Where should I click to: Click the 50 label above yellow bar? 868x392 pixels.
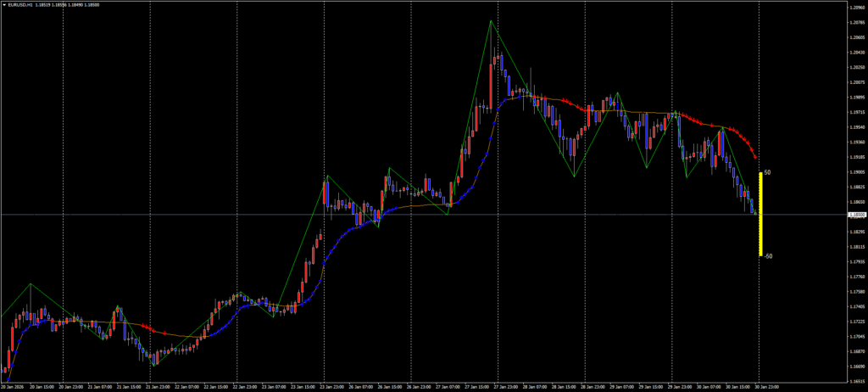[x=767, y=172]
